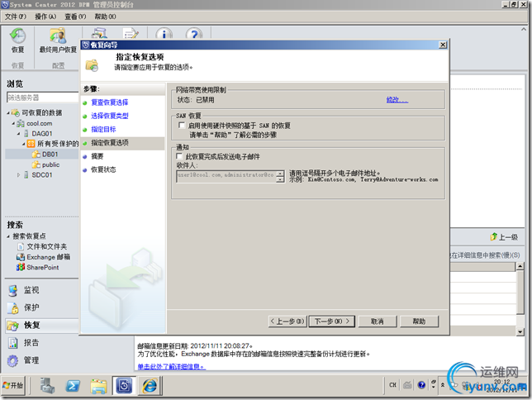This screenshot has height=400, width=532.
Task: Collapse the 搜索恢复点 node
Action: click(x=8, y=236)
